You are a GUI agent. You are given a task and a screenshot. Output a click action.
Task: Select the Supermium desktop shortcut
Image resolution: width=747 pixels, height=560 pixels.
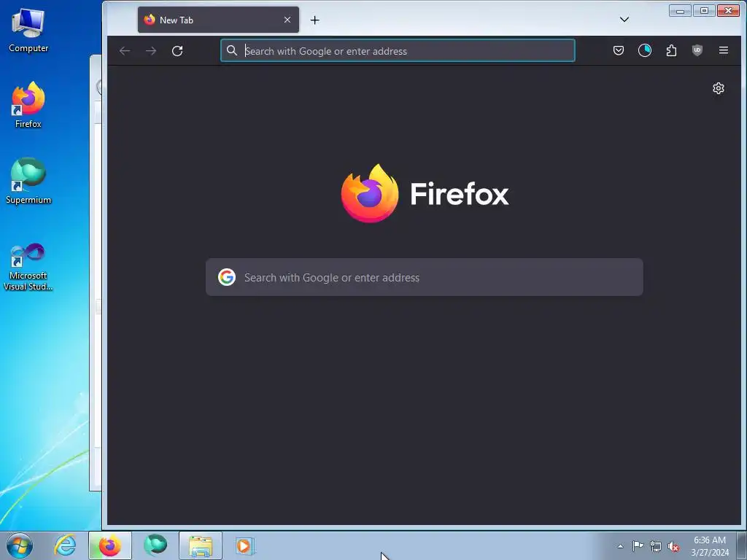click(x=28, y=181)
